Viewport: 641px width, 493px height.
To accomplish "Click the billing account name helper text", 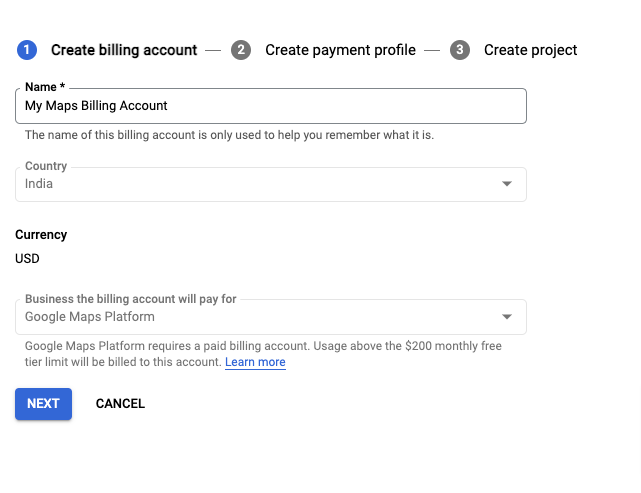I will (x=229, y=135).
